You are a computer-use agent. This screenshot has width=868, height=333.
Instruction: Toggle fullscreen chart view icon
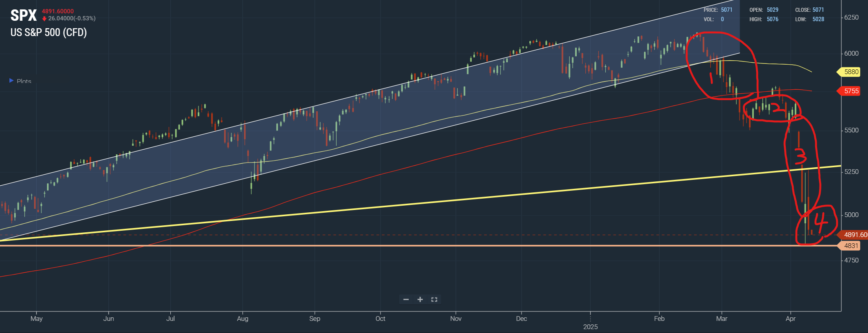pos(434,300)
